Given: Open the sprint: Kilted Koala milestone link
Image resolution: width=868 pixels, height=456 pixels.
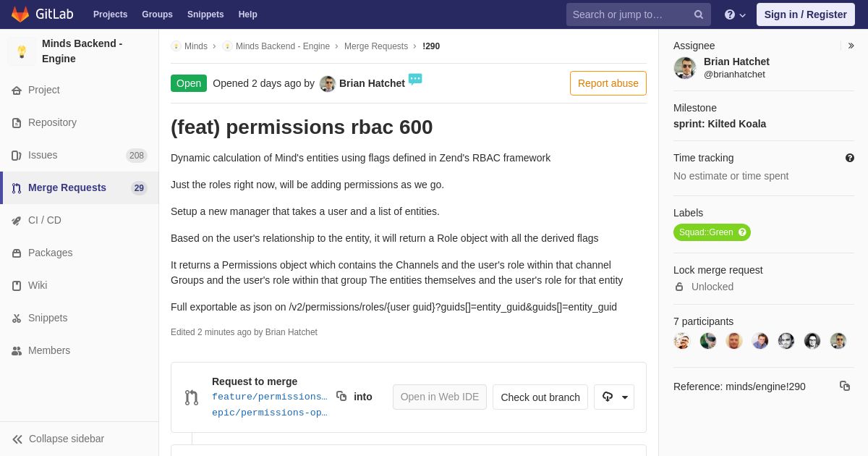Looking at the screenshot, I should [x=719, y=124].
